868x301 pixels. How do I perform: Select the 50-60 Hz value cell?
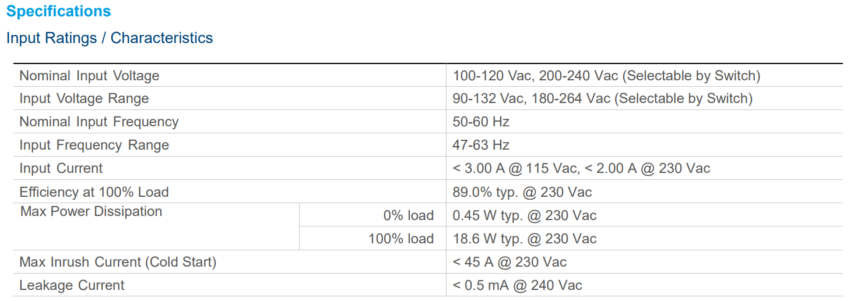coord(481,122)
